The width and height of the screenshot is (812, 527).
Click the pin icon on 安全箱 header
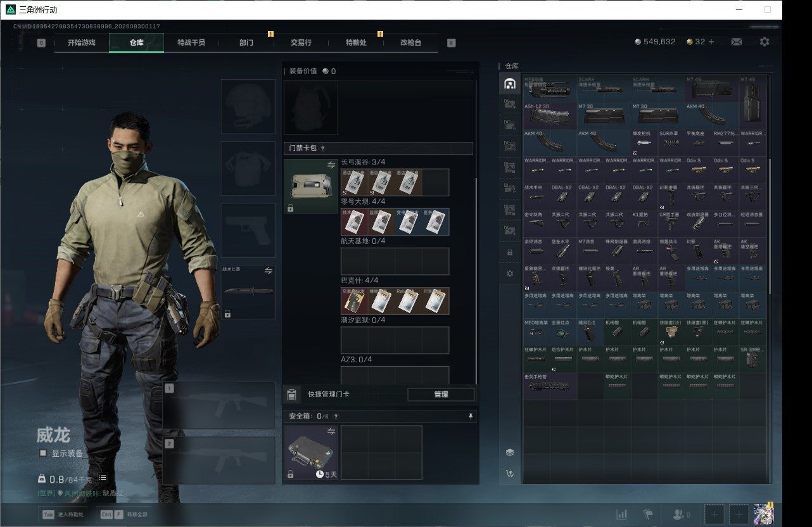471,416
